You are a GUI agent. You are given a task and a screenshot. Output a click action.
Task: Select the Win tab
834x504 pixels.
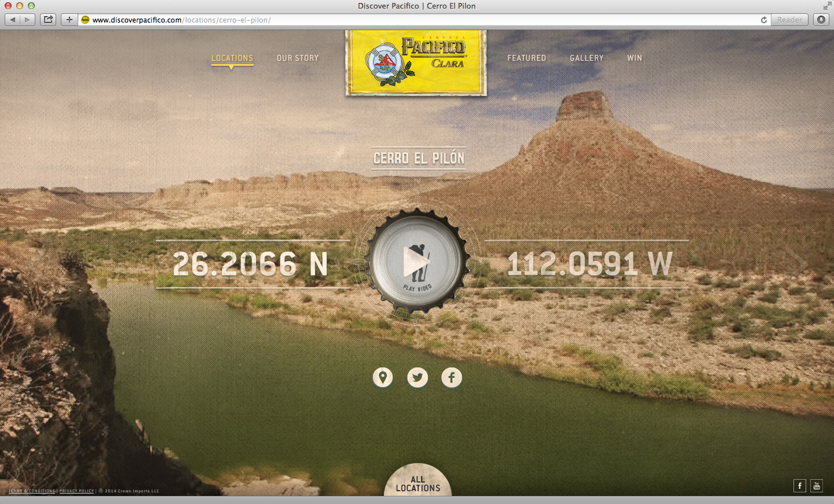click(634, 58)
